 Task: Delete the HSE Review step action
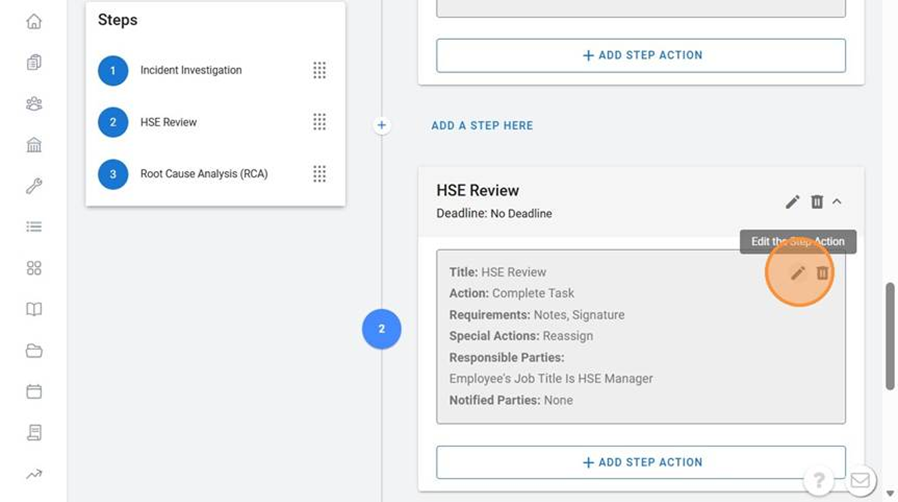(823, 273)
